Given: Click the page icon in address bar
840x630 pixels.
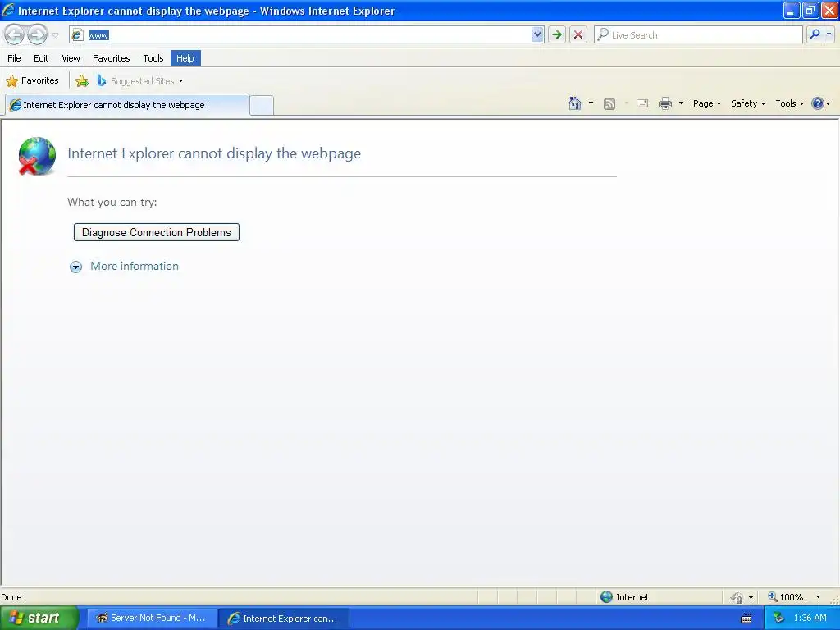Looking at the screenshot, I should tap(78, 34).
